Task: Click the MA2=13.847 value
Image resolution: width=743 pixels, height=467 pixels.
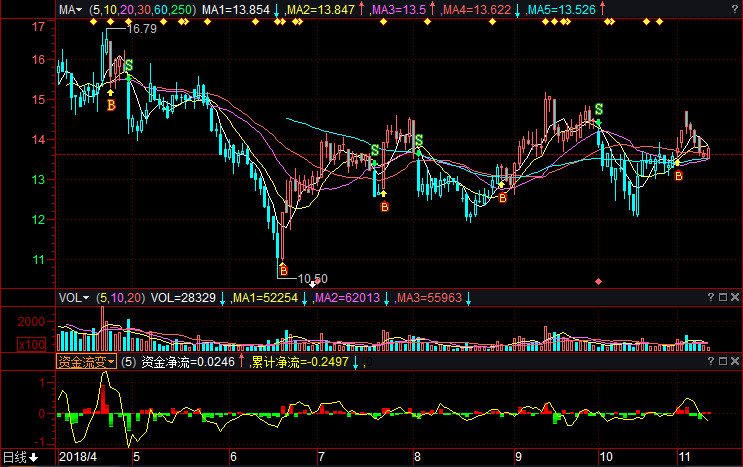Action: [x=321, y=9]
